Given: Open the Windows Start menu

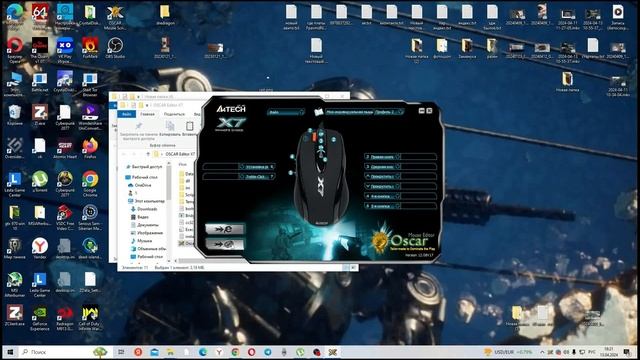Looking at the screenshot, I should pyautogui.click(x=10, y=352).
